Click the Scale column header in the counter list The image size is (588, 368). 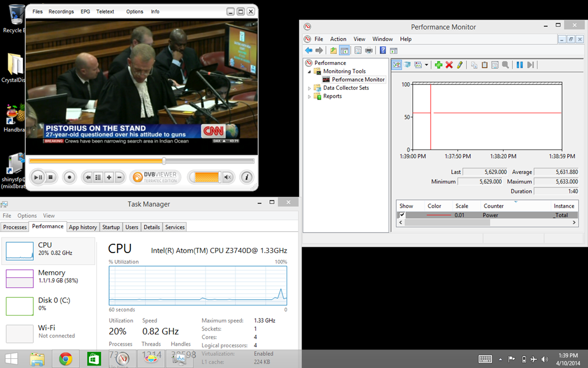point(462,206)
